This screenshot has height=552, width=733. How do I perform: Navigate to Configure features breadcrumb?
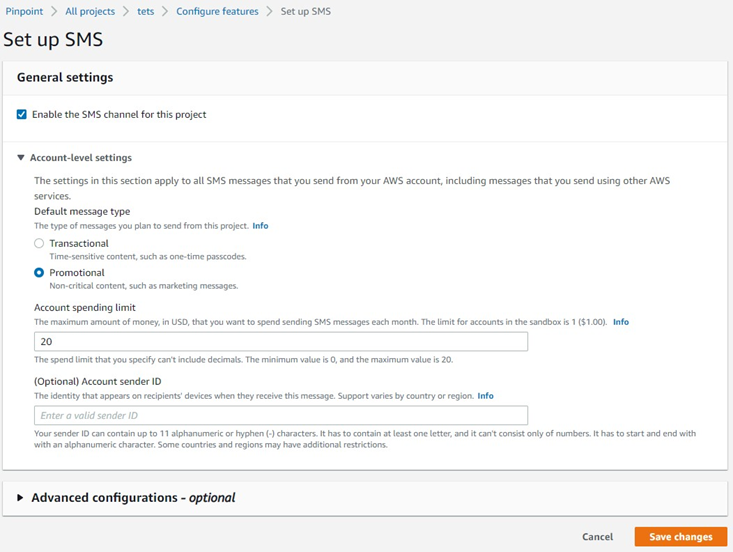coord(217,12)
